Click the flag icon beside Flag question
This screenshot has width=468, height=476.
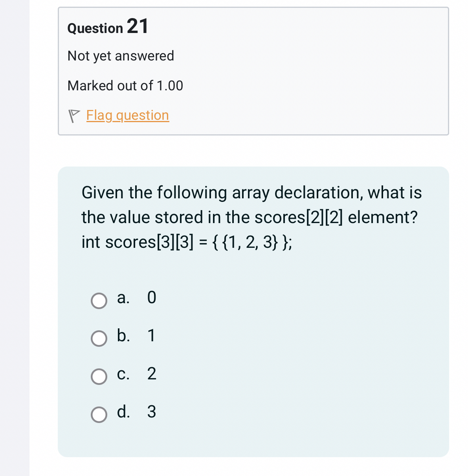pyautogui.click(x=73, y=115)
